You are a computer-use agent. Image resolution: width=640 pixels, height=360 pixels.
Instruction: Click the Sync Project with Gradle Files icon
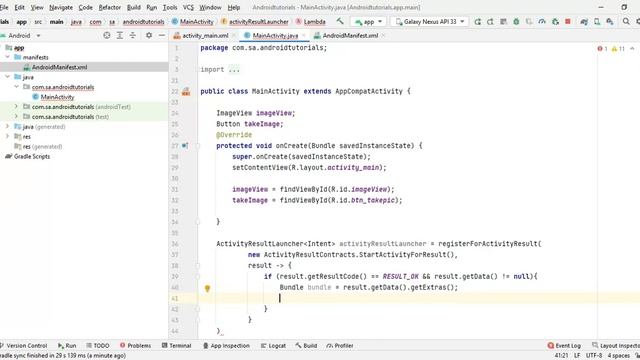584,22
